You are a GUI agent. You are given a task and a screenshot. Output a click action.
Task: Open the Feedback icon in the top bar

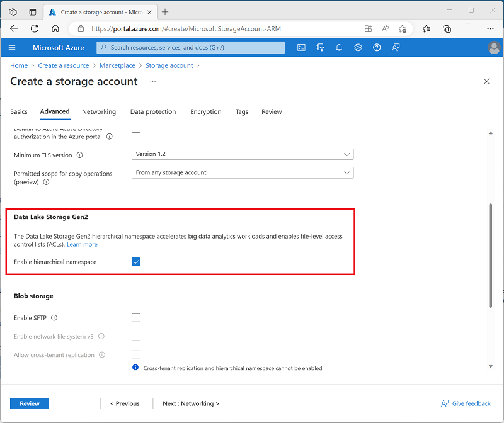coord(396,47)
